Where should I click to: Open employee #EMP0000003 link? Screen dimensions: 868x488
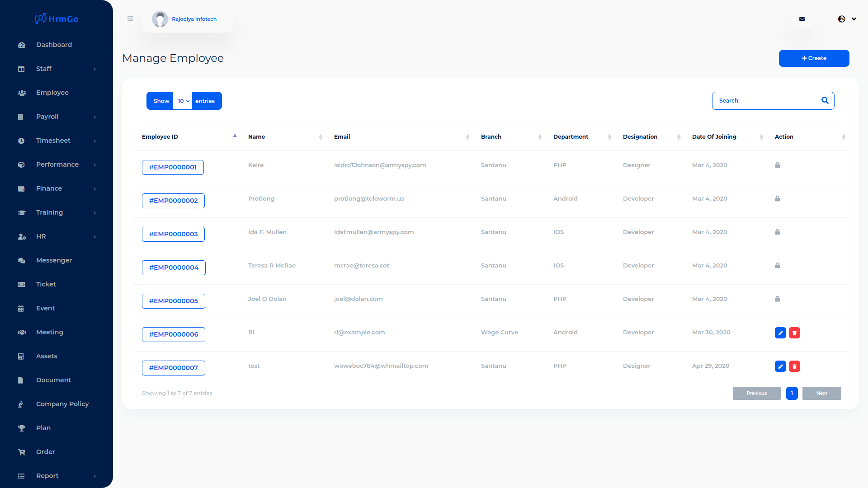[x=173, y=234]
